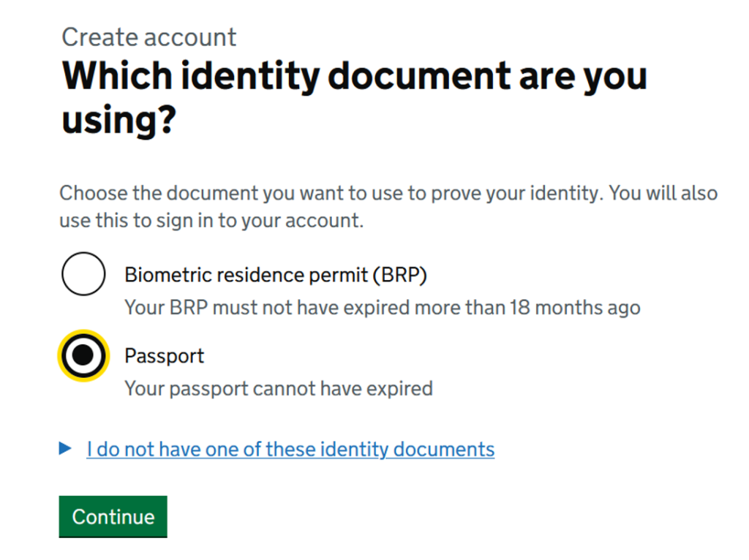This screenshot has height=560, width=749.
Task: Click the 'Biometric residence permit (BRP)' label
Action: (x=275, y=275)
